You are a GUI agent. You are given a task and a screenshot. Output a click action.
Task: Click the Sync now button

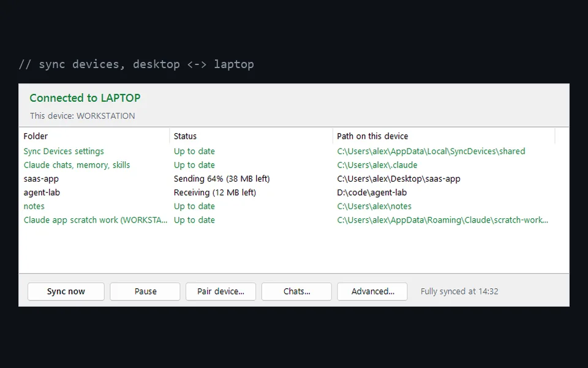[66, 291]
